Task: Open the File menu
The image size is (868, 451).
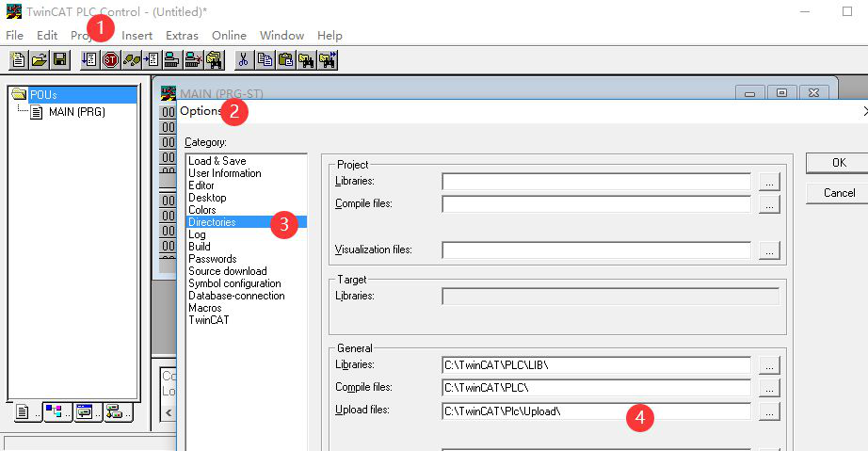Action: tap(14, 36)
